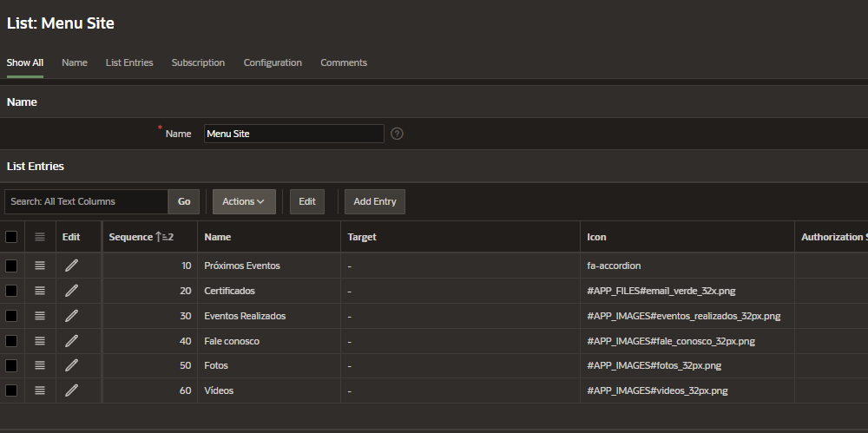Check the box for the Vídeos row
Image resolution: width=868 pixels, height=433 pixels.
11,390
